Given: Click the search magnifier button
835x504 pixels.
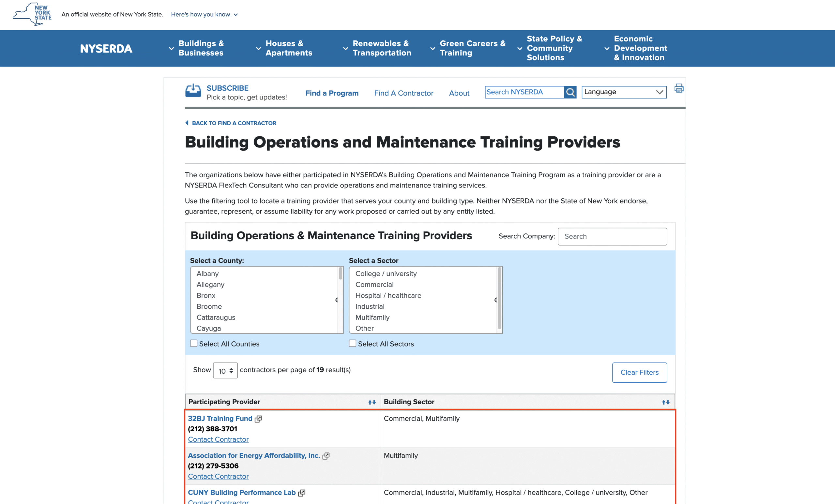Looking at the screenshot, I should coord(570,92).
